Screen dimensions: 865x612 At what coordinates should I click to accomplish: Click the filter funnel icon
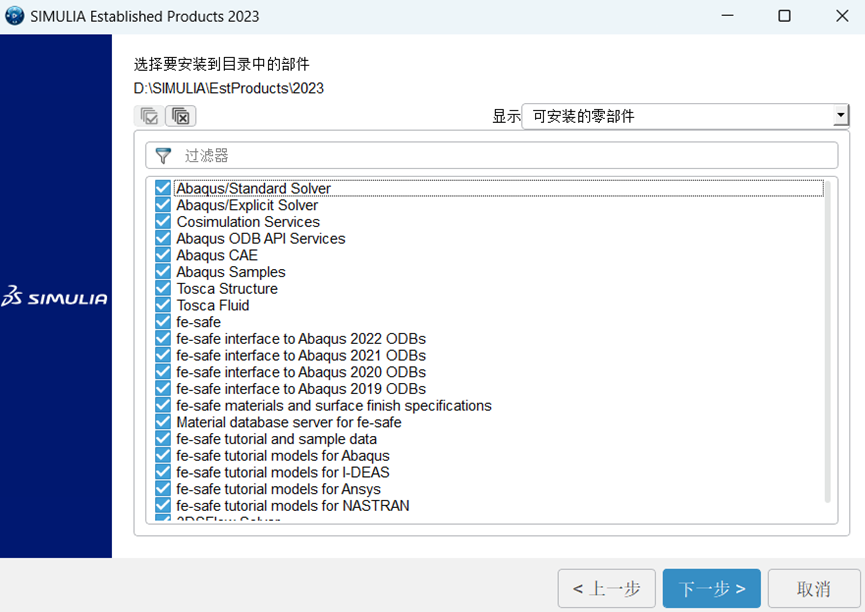pyautogui.click(x=162, y=155)
